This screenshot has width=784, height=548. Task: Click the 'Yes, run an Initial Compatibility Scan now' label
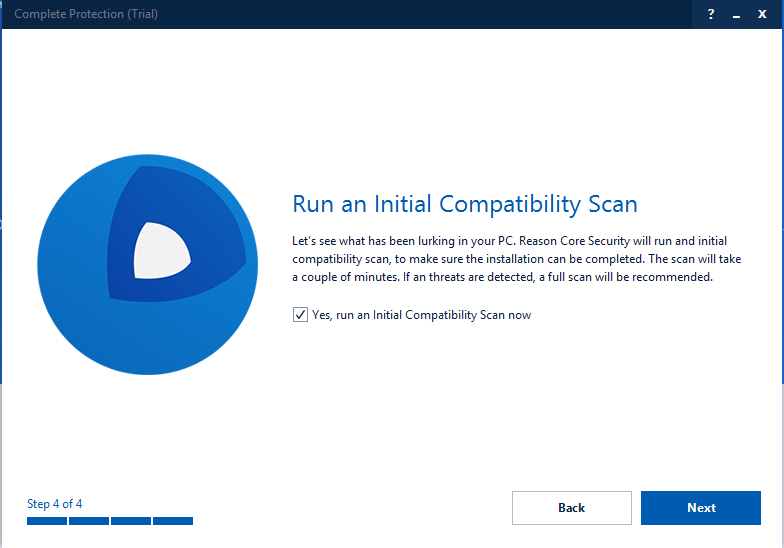pos(421,315)
